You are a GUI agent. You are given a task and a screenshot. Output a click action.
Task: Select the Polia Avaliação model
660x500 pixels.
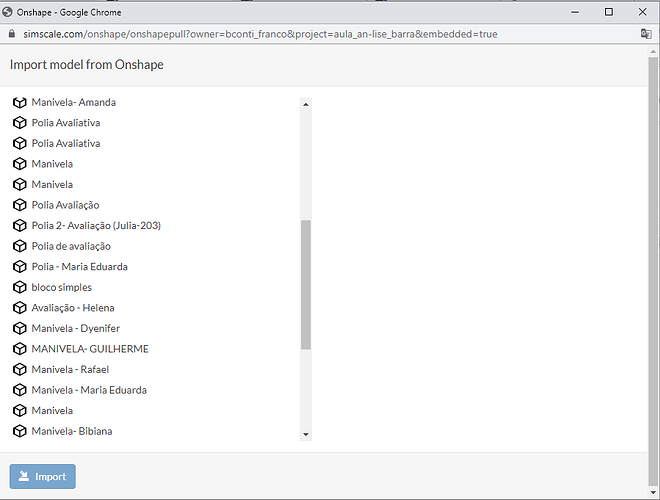pyautogui.click(x=65, y=205)
